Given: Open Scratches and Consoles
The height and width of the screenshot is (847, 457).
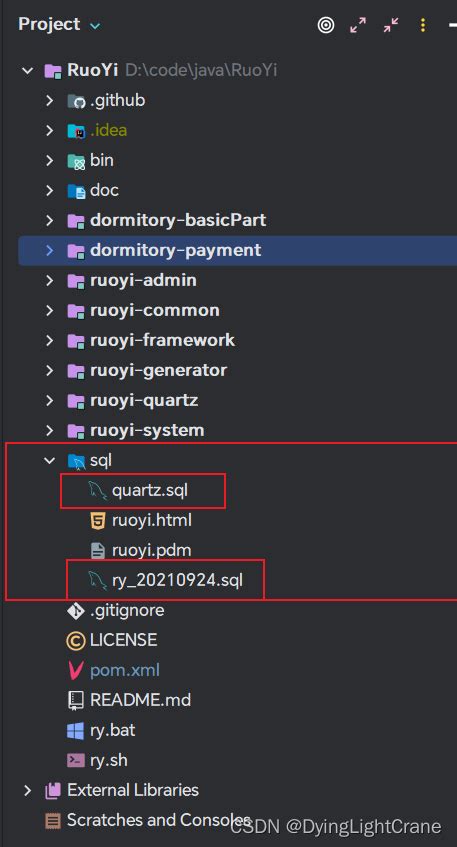Looking at the screenshot, I should pyautogui.click(x=159, y=820).
